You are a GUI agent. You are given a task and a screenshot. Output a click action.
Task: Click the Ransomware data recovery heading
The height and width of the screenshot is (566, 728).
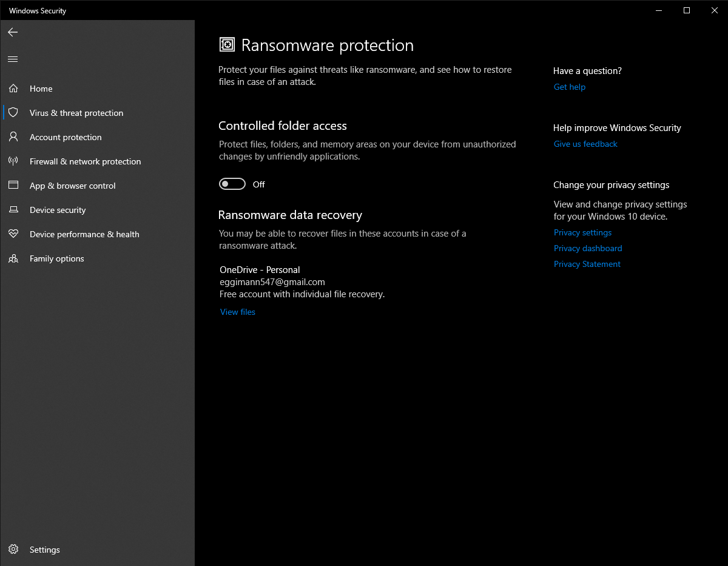point(290,215)
